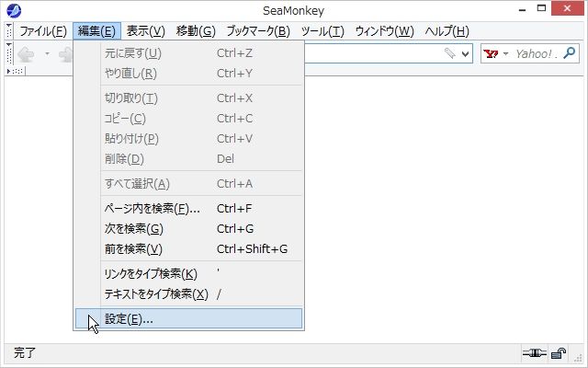Screen dimensions: 588x368
Task: Click the padlock security icon in status bar
Action: coord(559,353)
